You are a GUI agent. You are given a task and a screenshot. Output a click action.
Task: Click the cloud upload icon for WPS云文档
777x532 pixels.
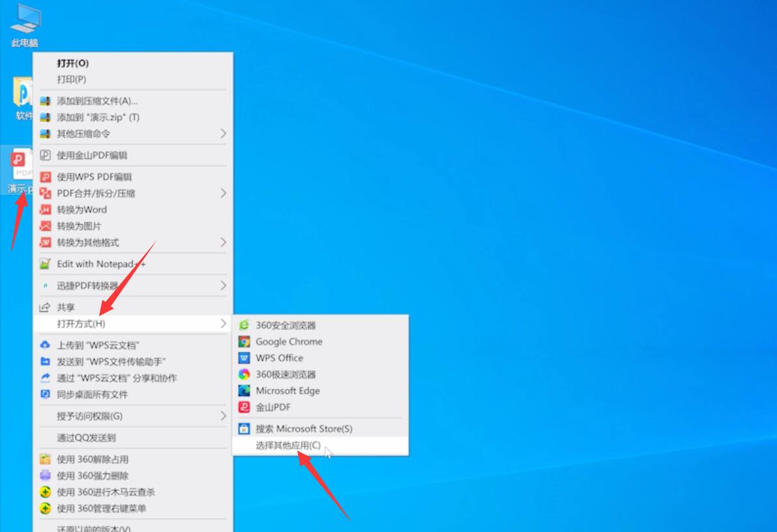(45, 345)
